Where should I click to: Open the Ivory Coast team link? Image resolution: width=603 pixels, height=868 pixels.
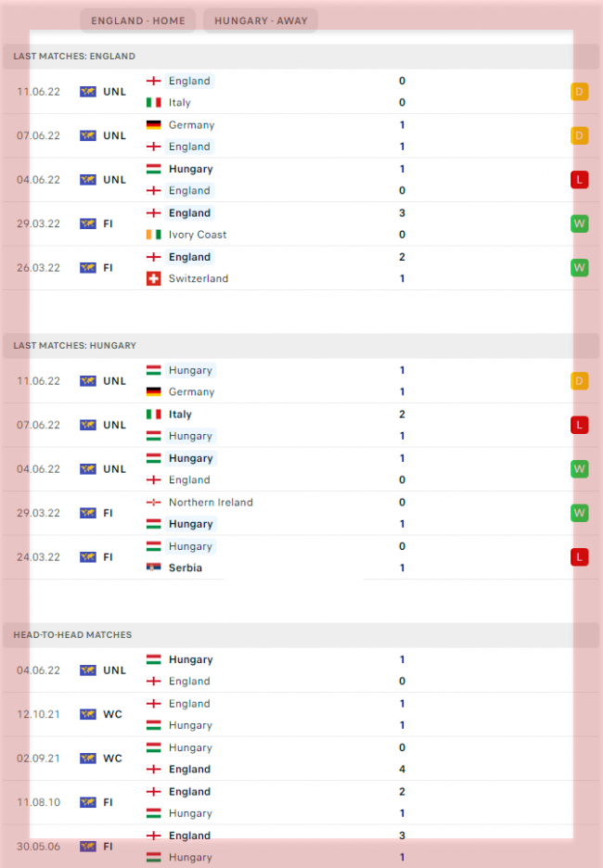[x=198, y=235]
